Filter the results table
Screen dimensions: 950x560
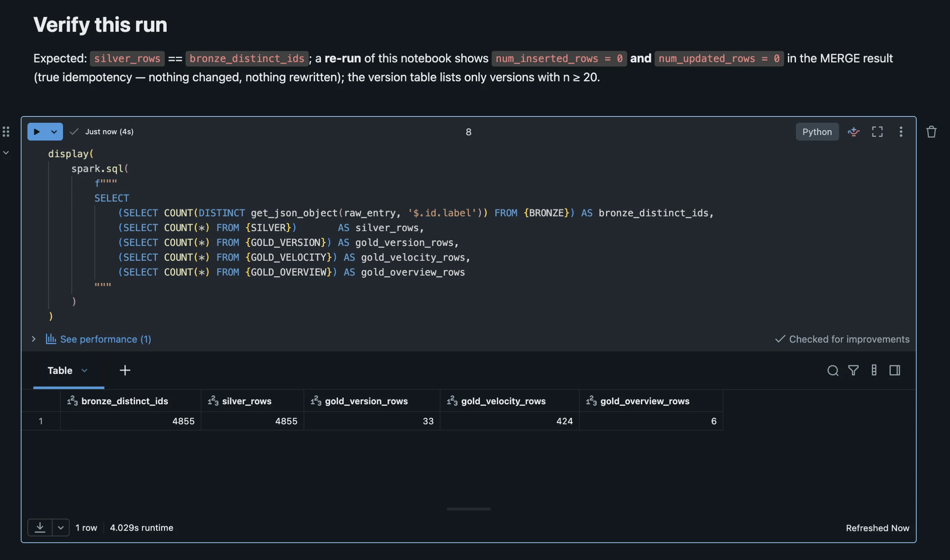(x=853, y=370)
